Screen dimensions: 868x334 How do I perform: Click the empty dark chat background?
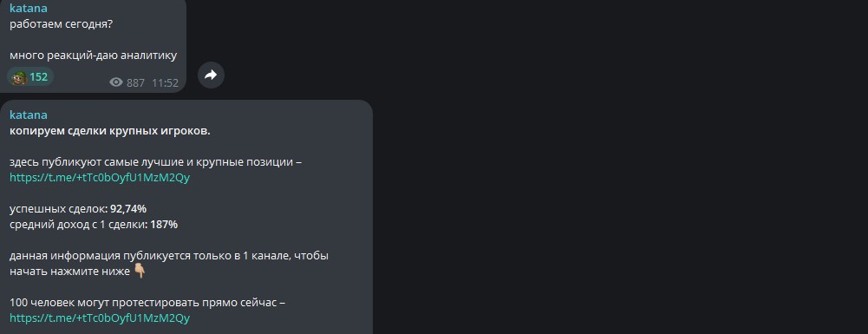coord(609,167)
